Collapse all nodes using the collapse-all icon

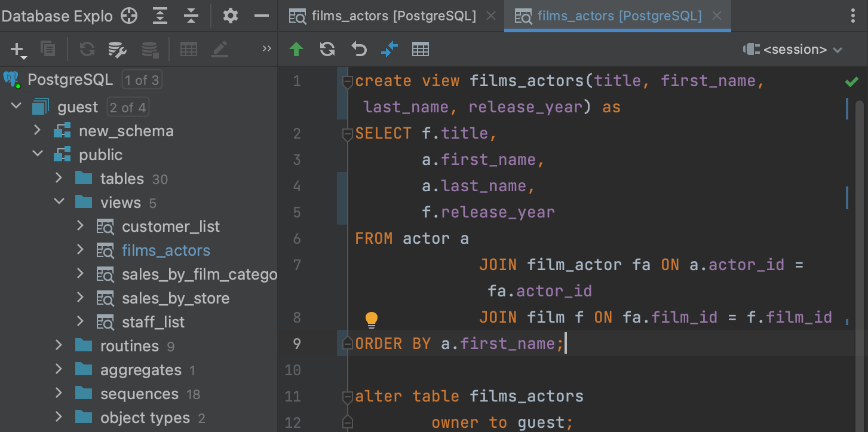(191, 16)
